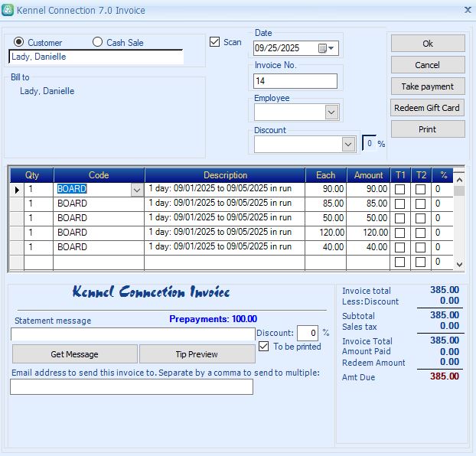
Task: Check T2 for the 40.00 BOARD row
Action: click(420, 247)
